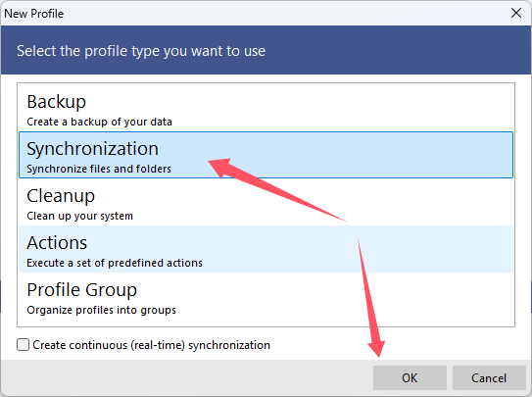Click 'Create a backup of your data' description
The height and width of the screenshot is (397, 532).
[99, 122]
